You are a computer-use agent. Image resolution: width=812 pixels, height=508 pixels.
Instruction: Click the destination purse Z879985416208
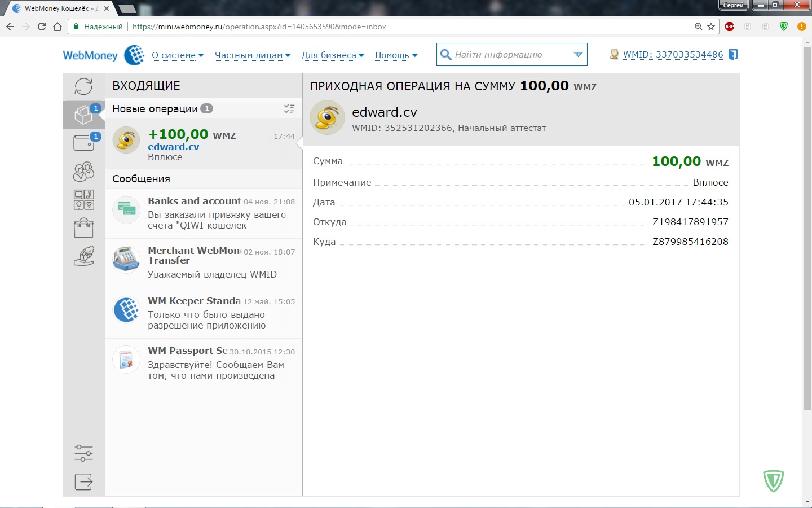coord(690,242)
